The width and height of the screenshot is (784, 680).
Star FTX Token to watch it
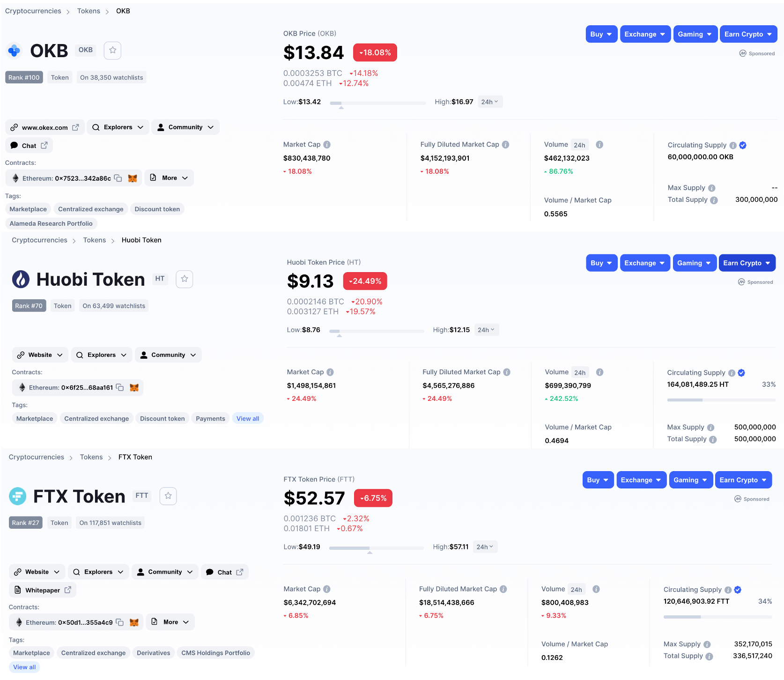pyautogui.click(x=168, y=495)
